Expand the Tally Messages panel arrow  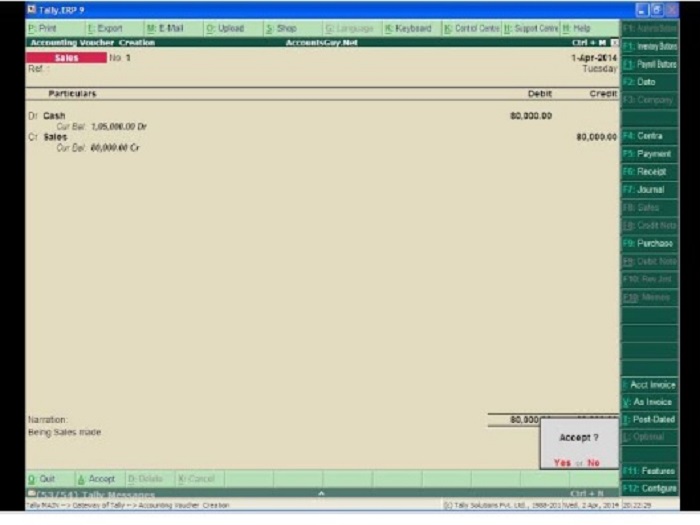coord(321,493)
